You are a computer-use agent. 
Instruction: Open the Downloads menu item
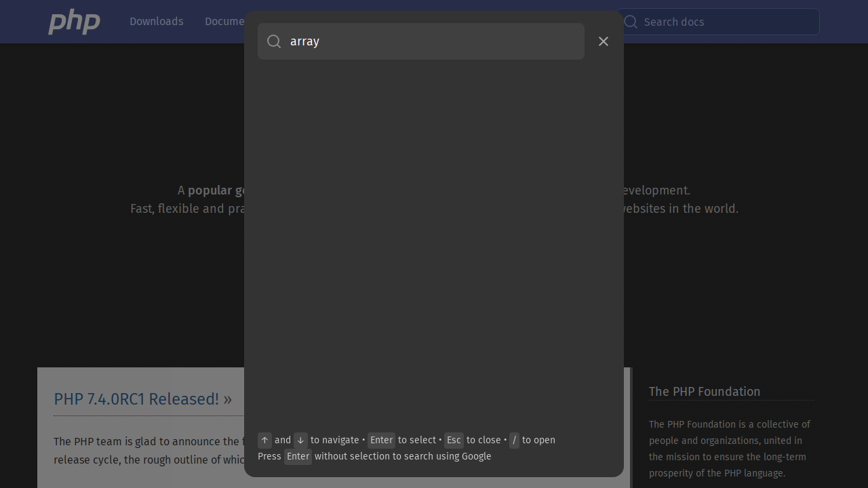click(x=156, y=22)
